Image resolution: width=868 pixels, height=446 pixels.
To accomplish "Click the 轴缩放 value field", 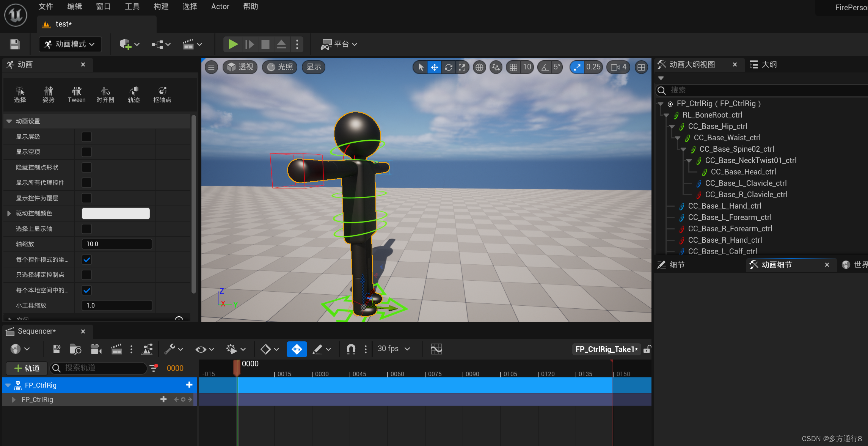I will pyautogui.click(x=117, y=244).
